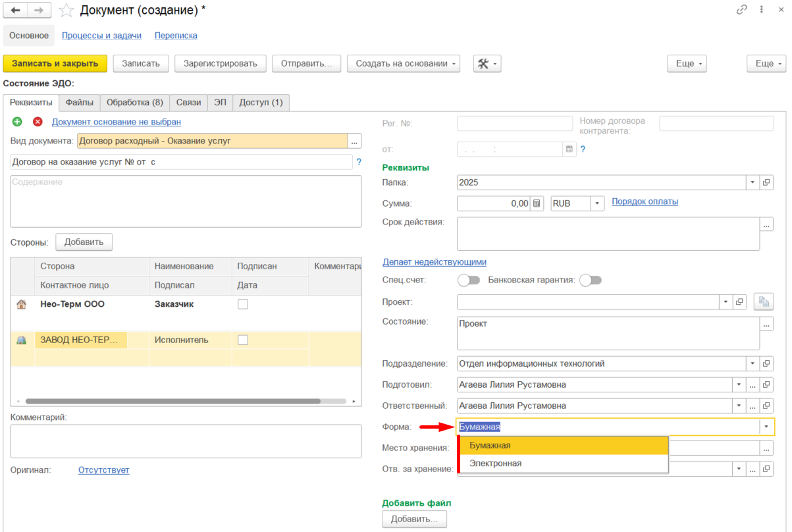Image resolution: width=792 pixels, height=532 pixels.
Task: Collapse the Форма dropdown using its arrow
Action: click(x=766, y=427)
